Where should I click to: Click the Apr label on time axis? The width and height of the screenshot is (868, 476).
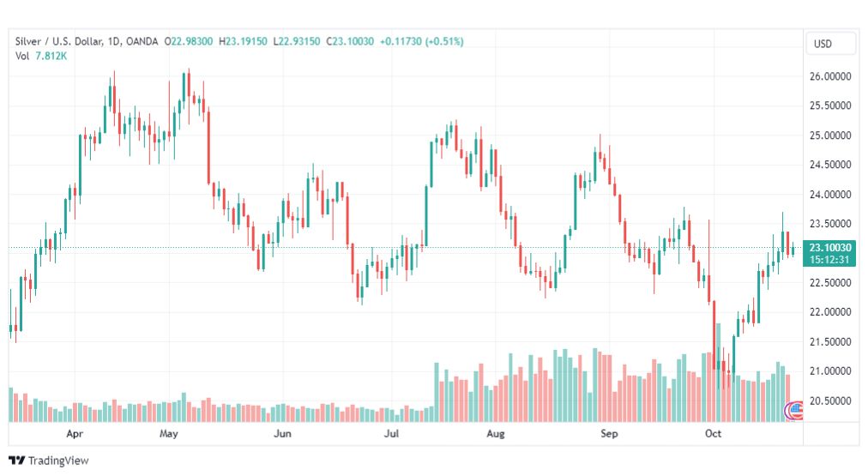pos(74,433)
